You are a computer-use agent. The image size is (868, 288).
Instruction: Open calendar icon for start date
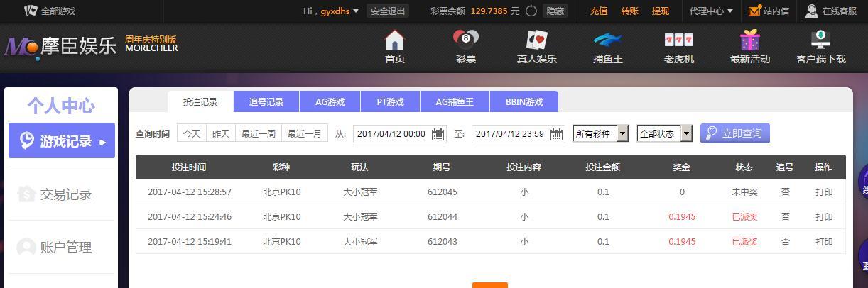438,134
